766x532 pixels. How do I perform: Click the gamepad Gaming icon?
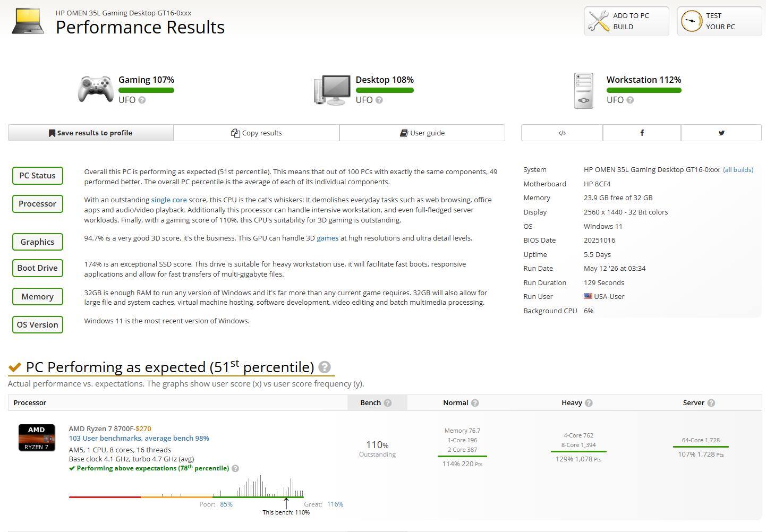pyautogui.click(x=96, y=89)
